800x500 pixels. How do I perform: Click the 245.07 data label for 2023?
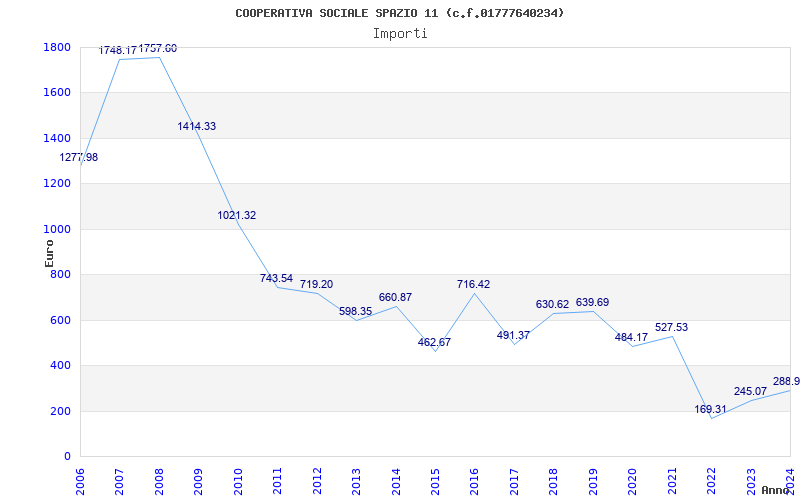(x=750, y=391)
